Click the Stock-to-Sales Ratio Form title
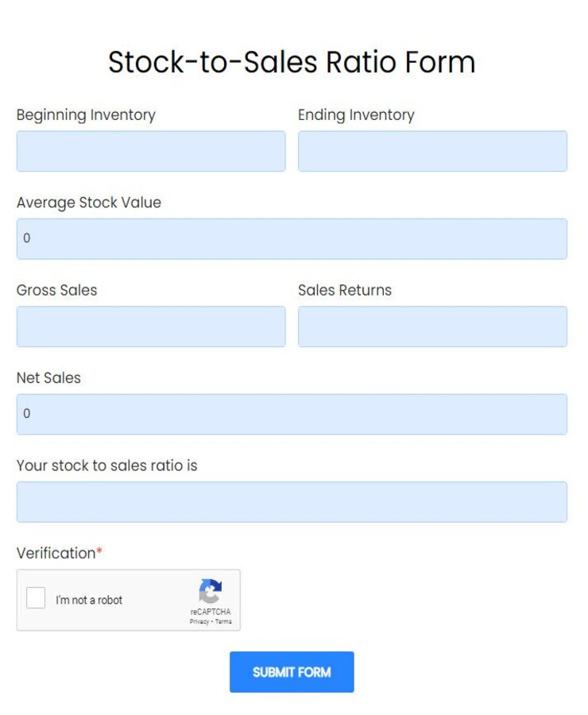 292,62
